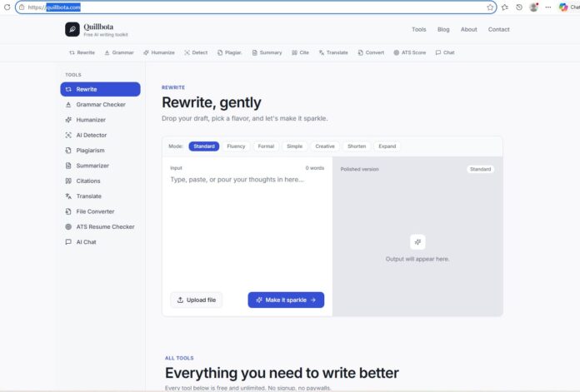Viewport: 580px width, 392px height.
Task: Open the browser history icon
Action: coord(519,7)
